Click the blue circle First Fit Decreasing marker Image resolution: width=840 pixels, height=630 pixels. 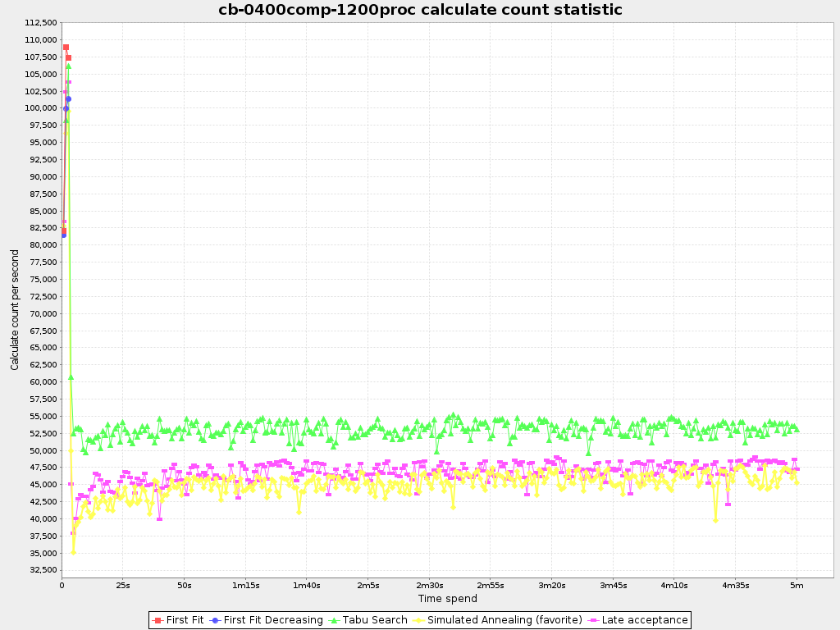pyautogui.click(x=215, y=620)
